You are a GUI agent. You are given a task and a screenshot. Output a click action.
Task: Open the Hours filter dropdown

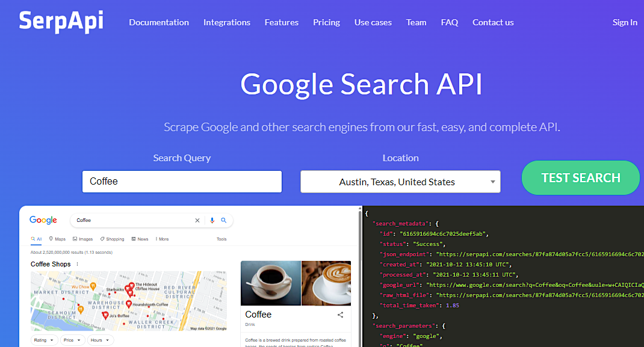click(101, 340)
